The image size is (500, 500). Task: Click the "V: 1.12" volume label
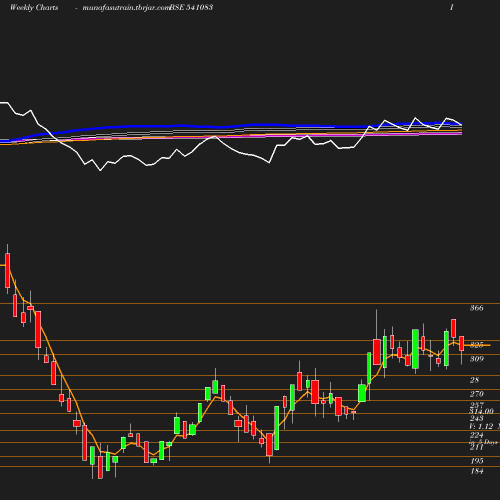(481, 426)
